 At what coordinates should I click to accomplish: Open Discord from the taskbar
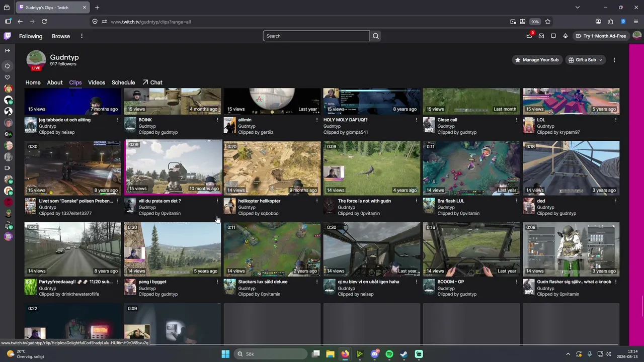[375, 354]
